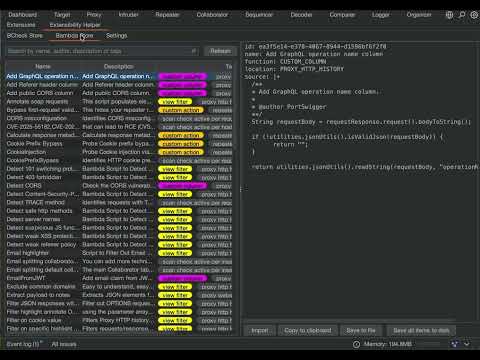Select the Bambda Store sub-tab
The height and width of the screenshot is (360, 480).
point(74,35)
